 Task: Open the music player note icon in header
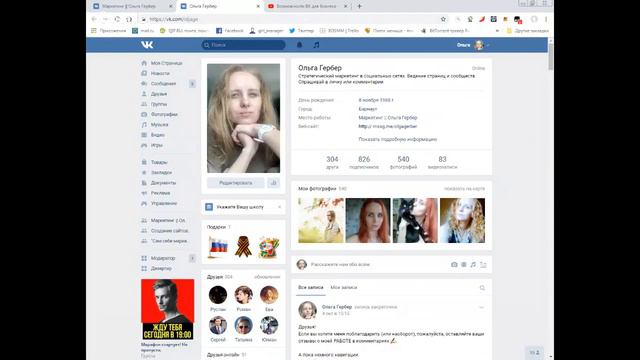(x=316, y=45)
